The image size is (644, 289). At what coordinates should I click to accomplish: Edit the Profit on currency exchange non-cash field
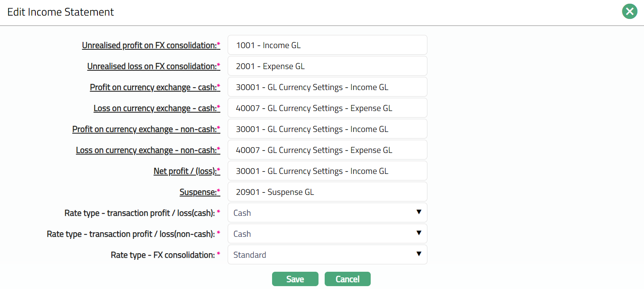click(x=327, y=129)
